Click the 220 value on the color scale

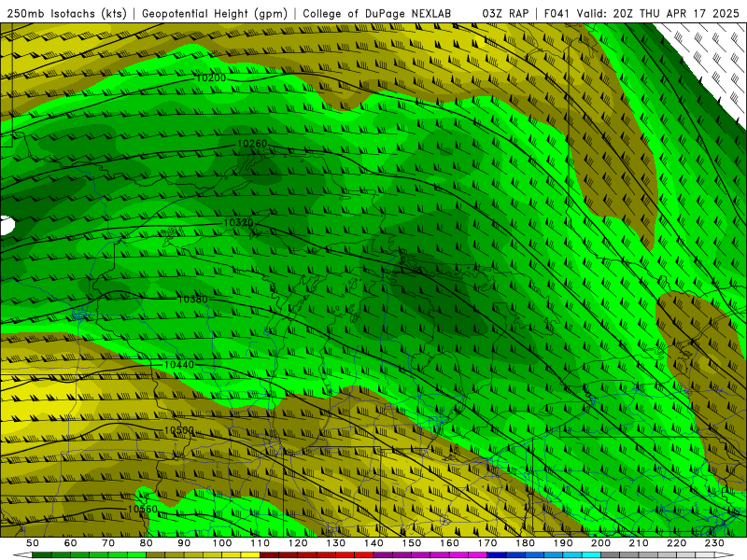click(x=677, y=543)
